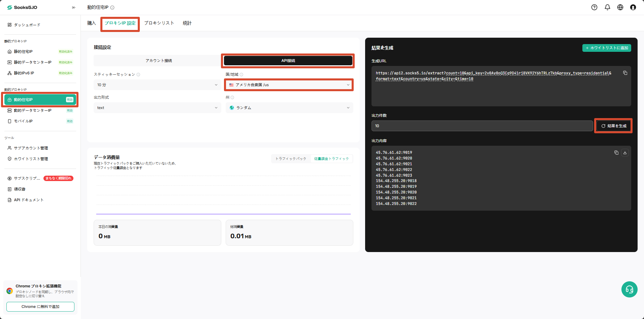Viewport: 644px width, 319px height.
Task: Open the 統計 tab
Action: click(187, 23)
